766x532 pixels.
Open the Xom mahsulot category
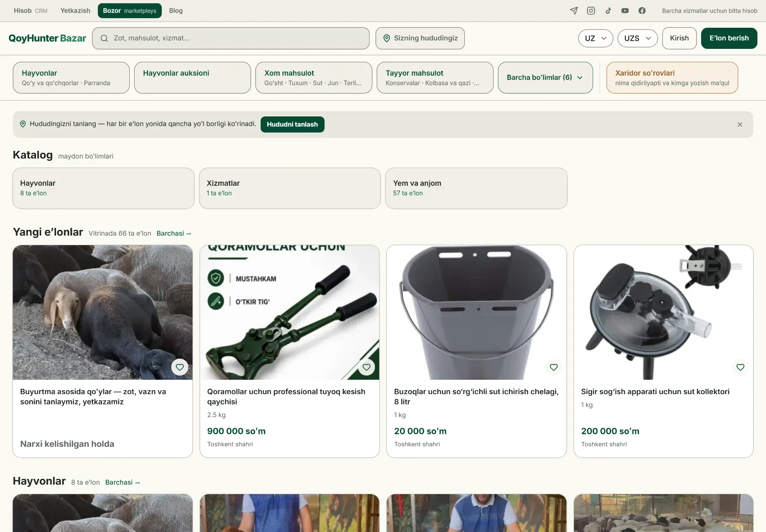[x=314, y=78]
